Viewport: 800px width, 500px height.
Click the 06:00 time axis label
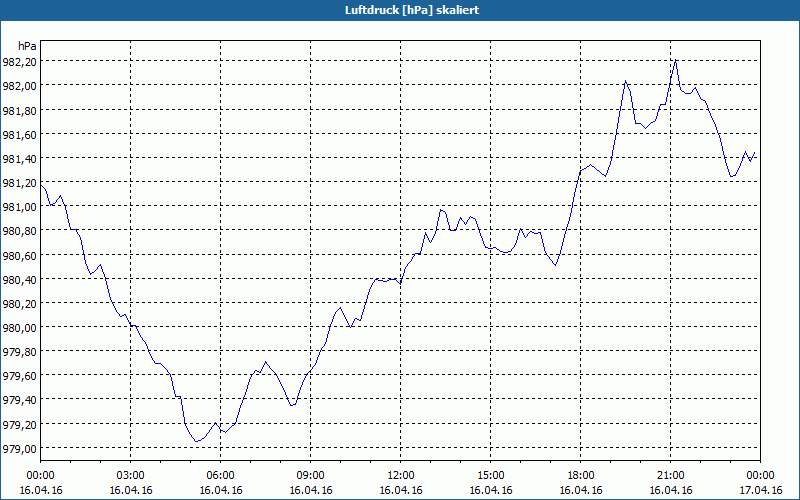click(x=220, y=476)
